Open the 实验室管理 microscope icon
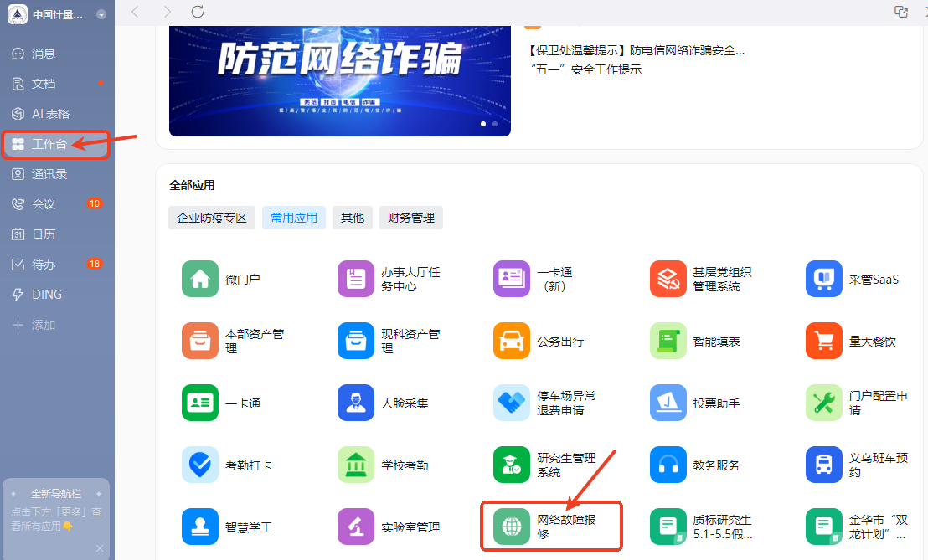This screenshot has height=560, width=928. tap(356, 527)
